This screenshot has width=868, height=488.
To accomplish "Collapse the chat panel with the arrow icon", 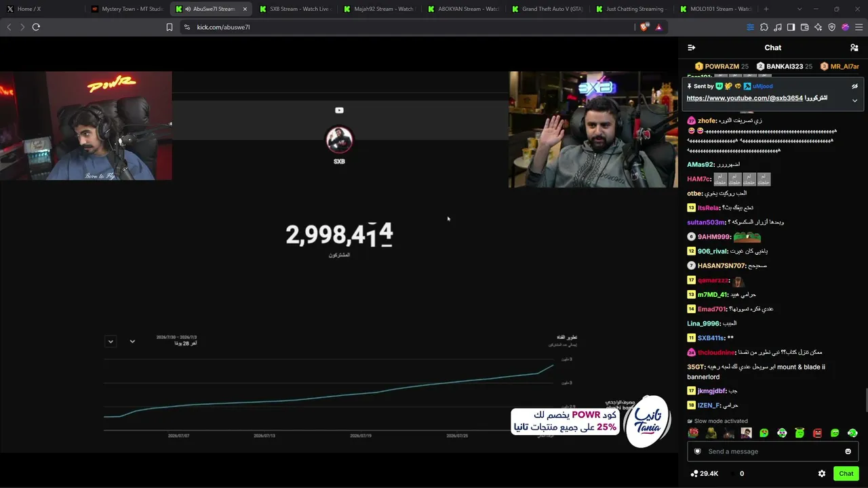I will (691, 47).
